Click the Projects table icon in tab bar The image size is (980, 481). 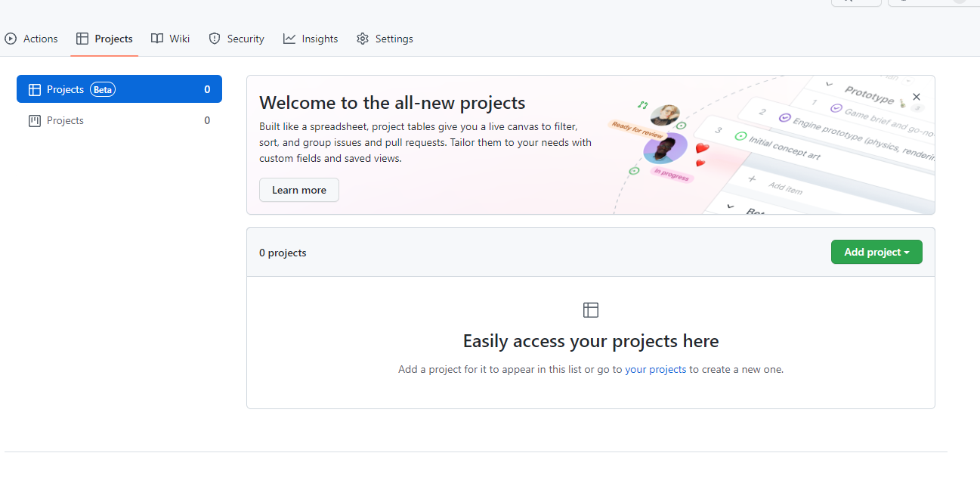[x=82, y=39]
